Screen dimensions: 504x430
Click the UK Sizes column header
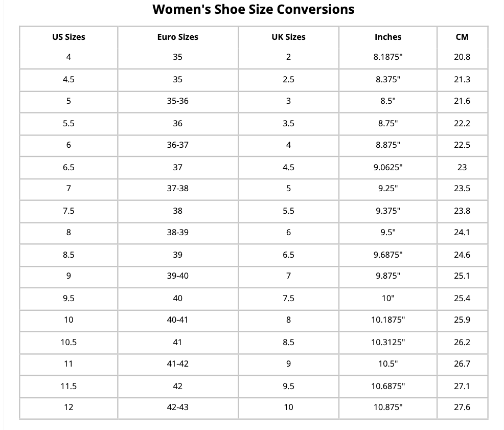288,37
